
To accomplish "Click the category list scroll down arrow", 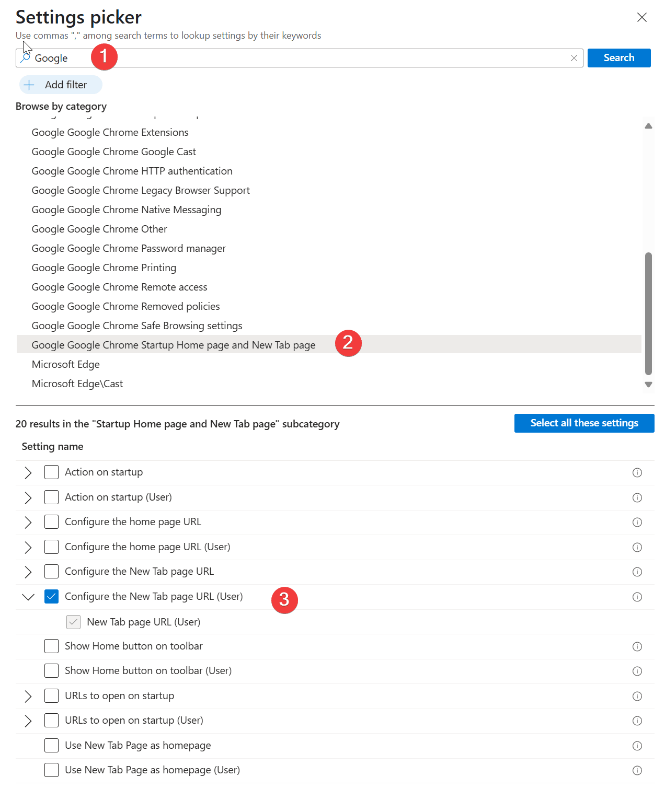I will tap(648, 385).
